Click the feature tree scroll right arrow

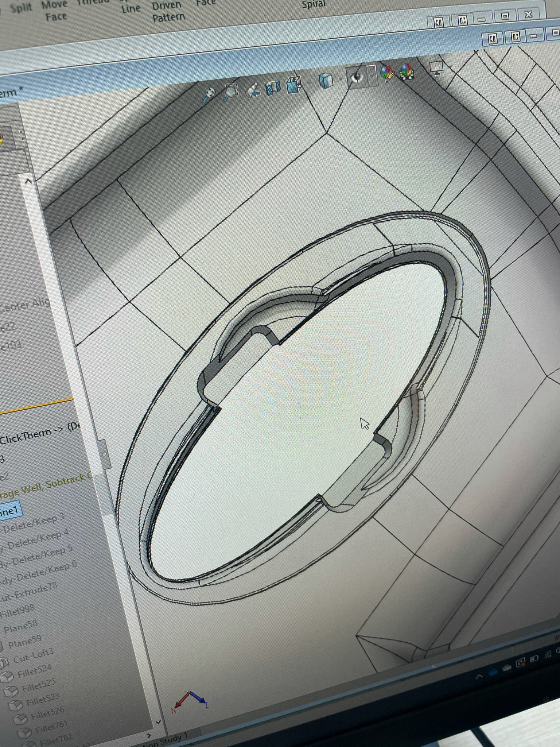[149, 736]
